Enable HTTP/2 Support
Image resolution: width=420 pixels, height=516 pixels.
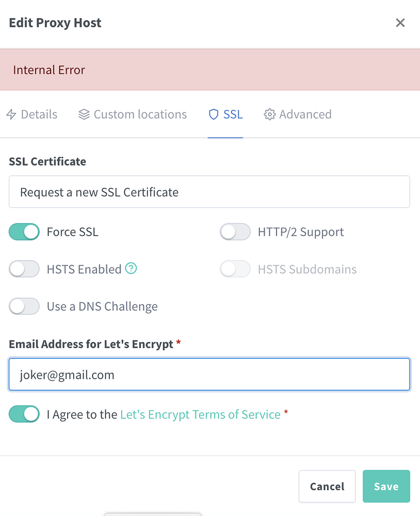[x=235, y=232]
